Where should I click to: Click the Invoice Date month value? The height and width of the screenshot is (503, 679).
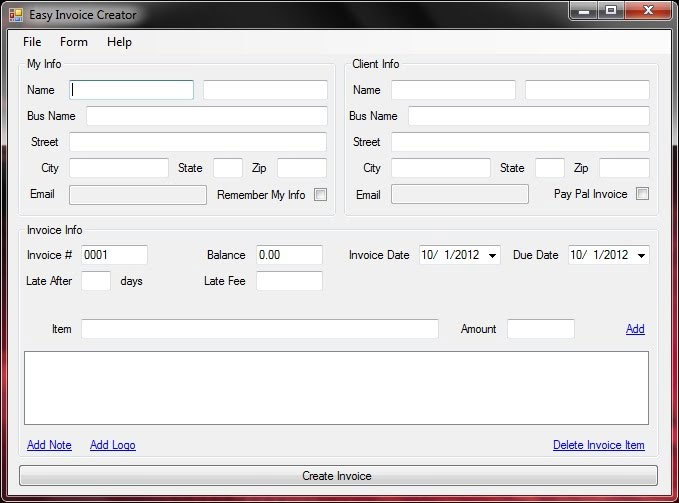[x=427, y=255]
